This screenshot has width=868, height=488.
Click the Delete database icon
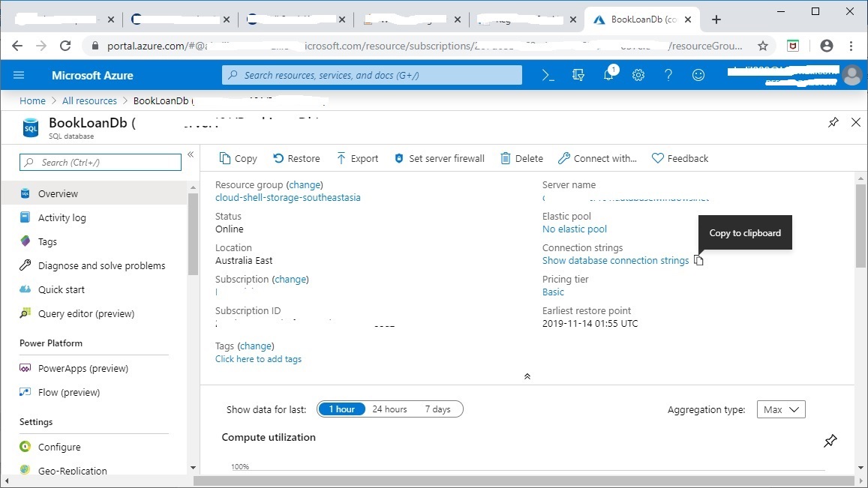[x=521, y=158]
